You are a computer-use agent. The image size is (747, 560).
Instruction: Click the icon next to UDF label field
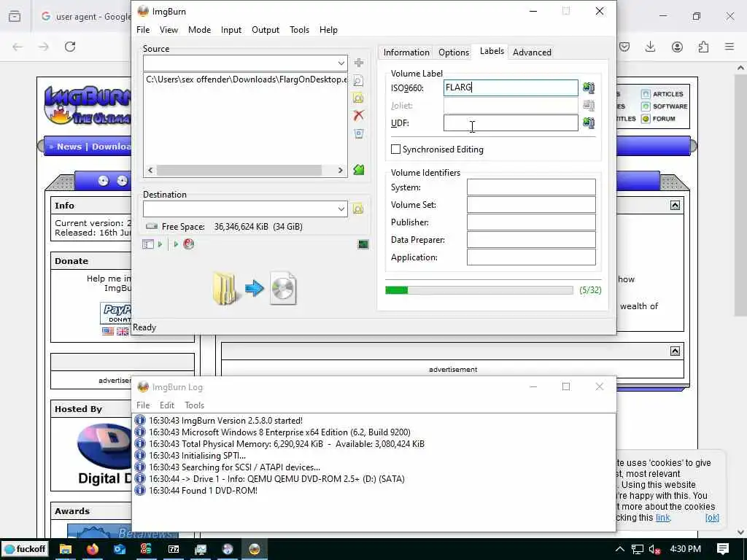[x=589, y=122]
